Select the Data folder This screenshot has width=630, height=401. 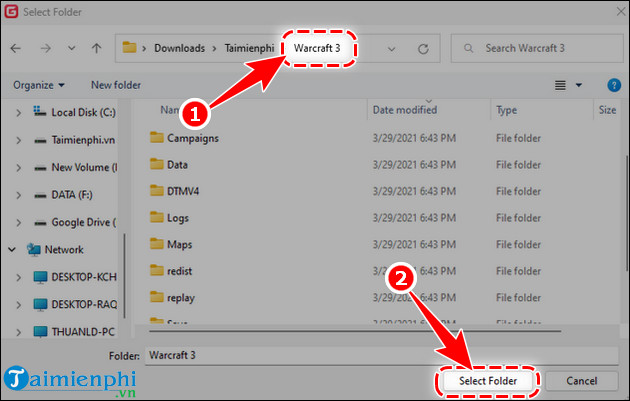click(177, 165)
